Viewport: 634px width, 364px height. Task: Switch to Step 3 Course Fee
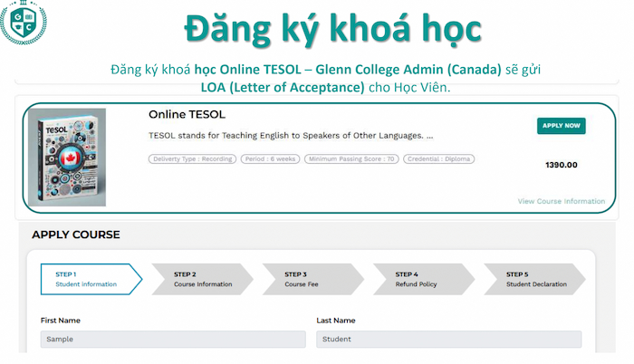pos(313,279)
